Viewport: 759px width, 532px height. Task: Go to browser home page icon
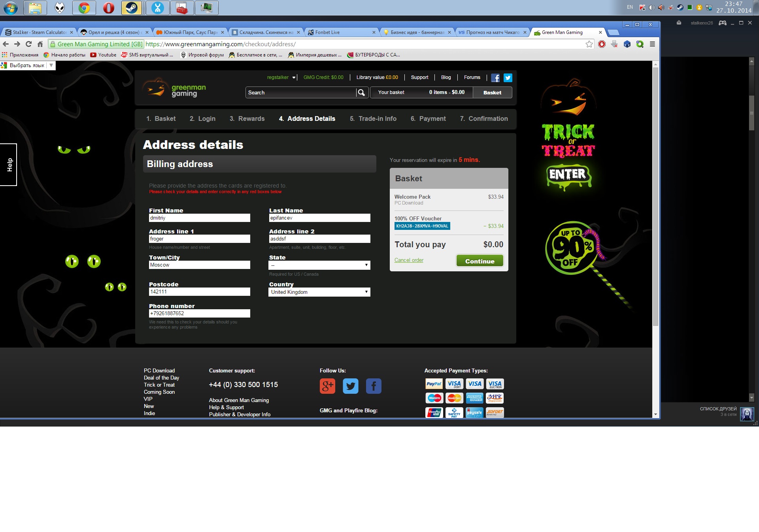coord(40,44)
